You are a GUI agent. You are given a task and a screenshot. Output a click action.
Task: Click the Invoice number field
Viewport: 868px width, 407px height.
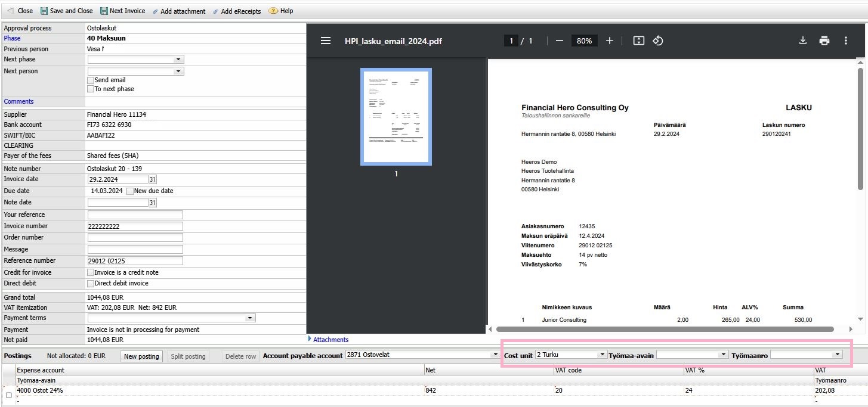[x=135, y=226]
